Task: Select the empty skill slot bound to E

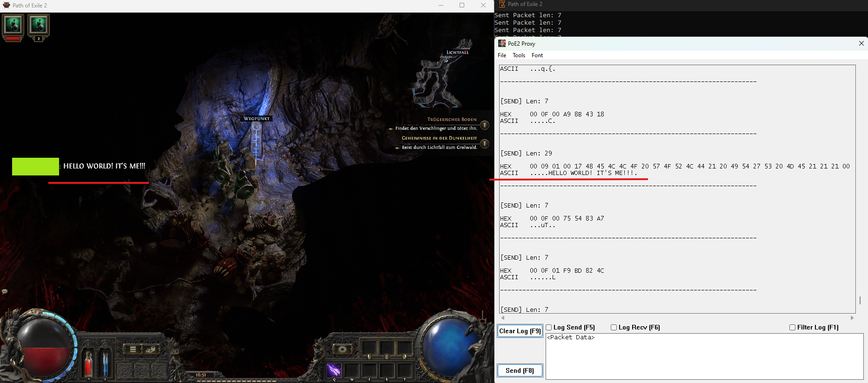Action: click(369, 370)
